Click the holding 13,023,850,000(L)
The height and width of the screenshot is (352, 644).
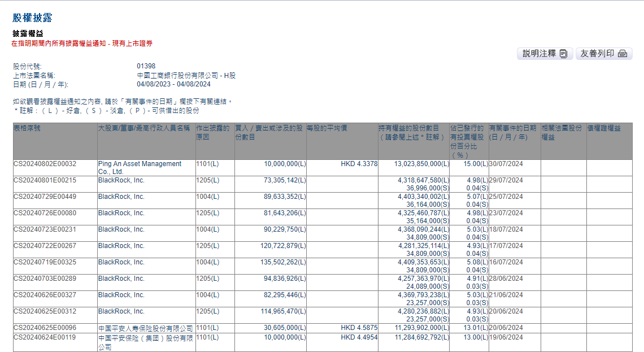pos(422,164)
